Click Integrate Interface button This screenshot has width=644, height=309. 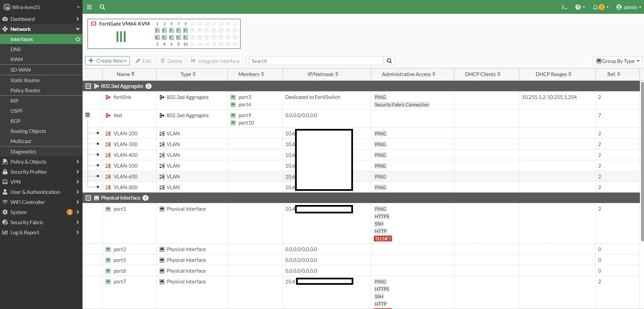[x=216, y=61]
